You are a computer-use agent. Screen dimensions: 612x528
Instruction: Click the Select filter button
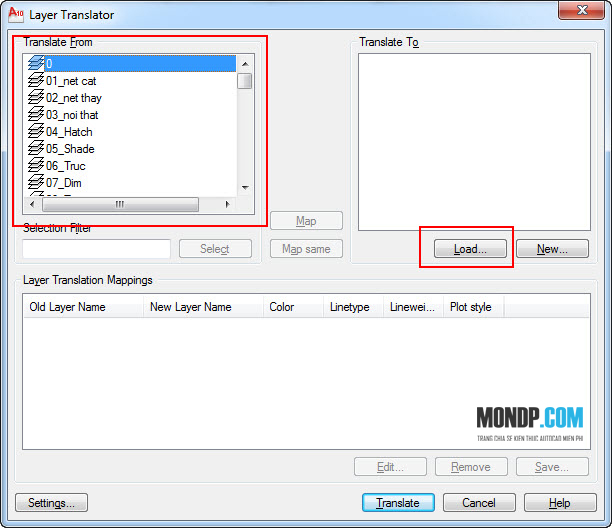click(215, 249)
